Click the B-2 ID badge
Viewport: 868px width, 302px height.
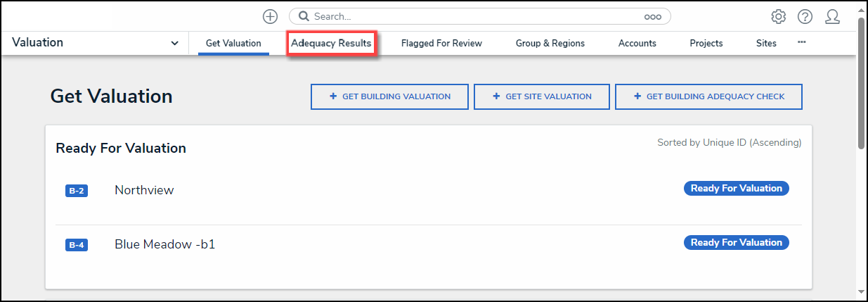tap(77, 191)
